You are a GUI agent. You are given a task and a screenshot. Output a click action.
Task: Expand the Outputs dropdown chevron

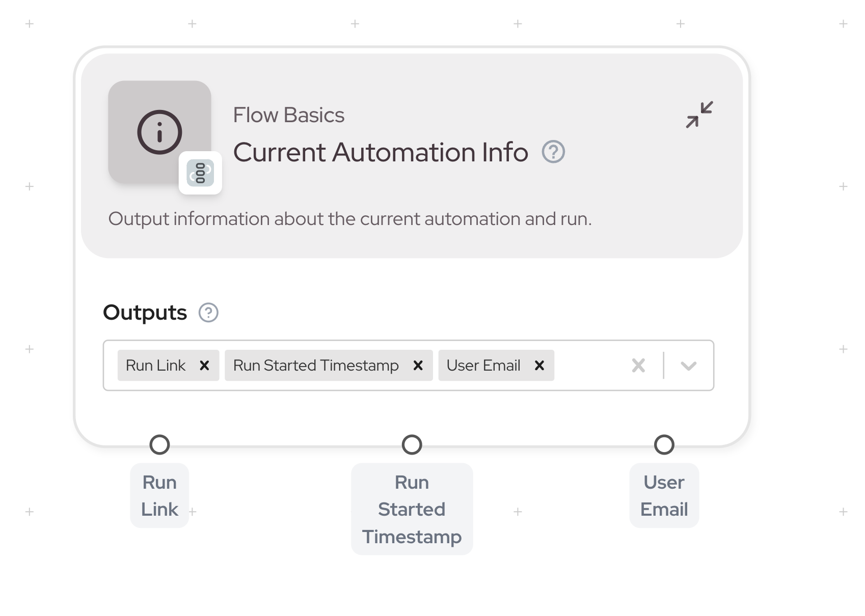click(x=688, y=366)
